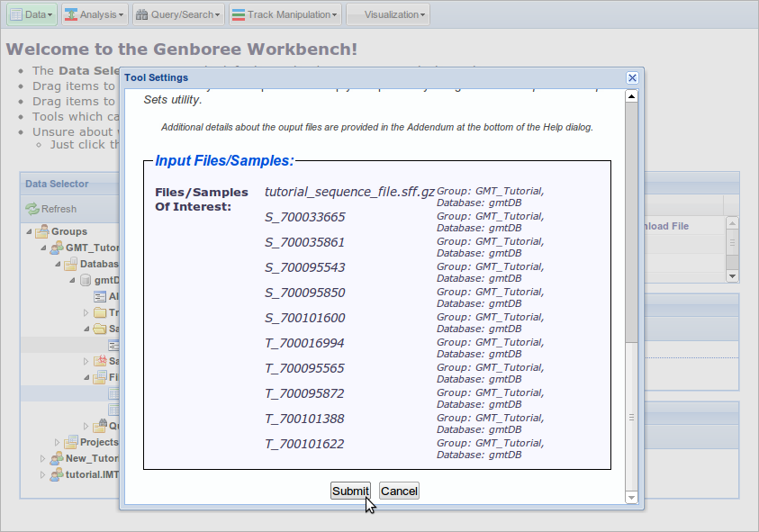
Task: Select the tutorial.IMT group icon
Action: [x=57, y=474]
